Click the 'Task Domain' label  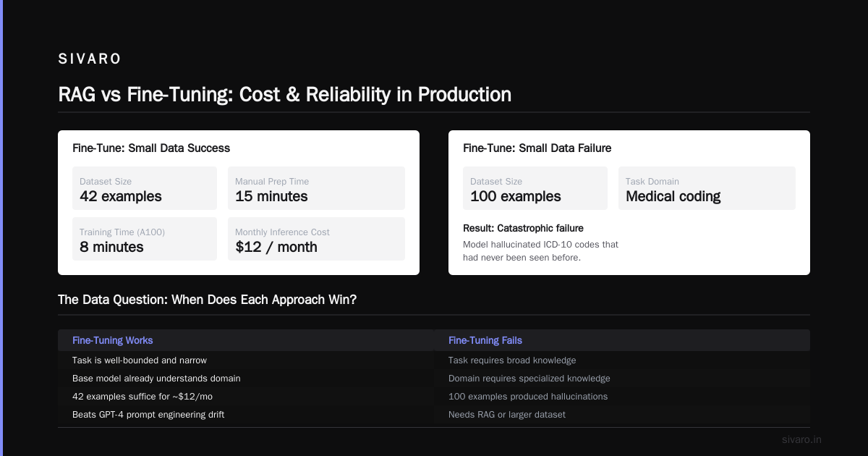tap(652, 182)
